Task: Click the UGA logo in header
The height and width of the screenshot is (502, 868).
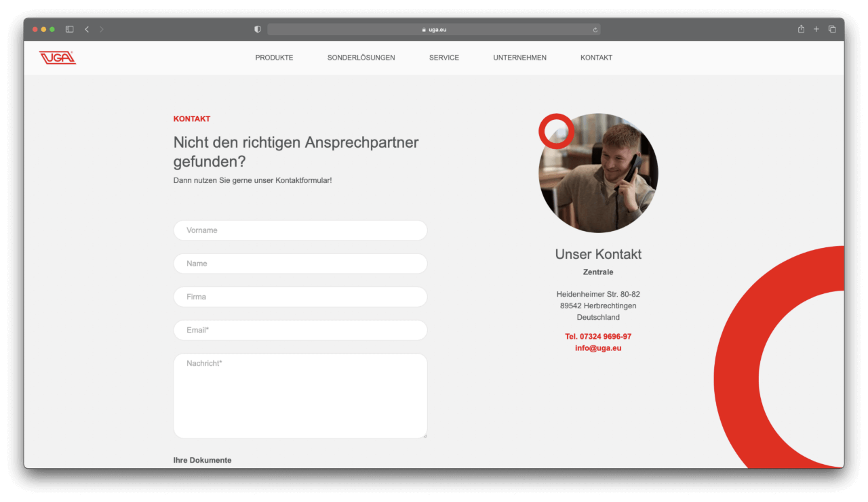Action: coord(58,58)
